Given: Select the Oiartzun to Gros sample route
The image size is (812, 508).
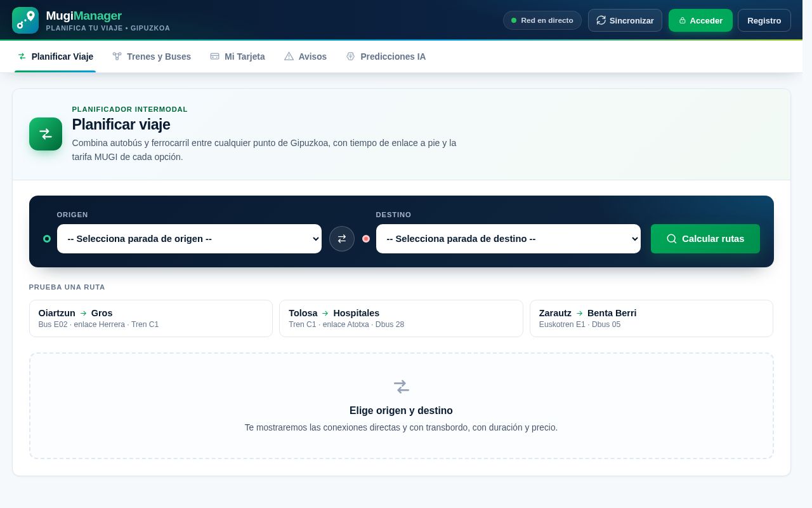Looking at the screenshot, I should 151,318.
